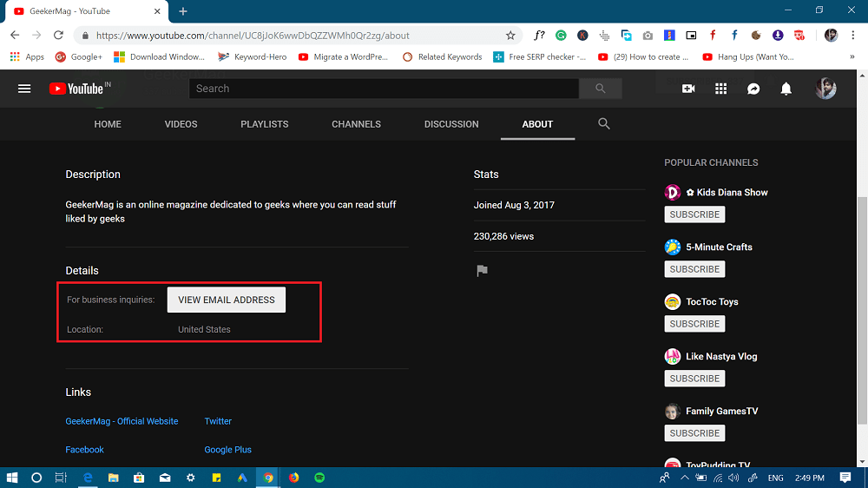Reload the page in Chrome

[x=58, y=35]
